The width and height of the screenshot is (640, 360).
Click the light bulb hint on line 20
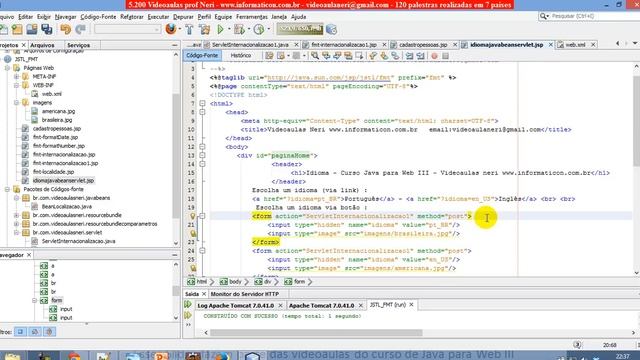[193, 216]
